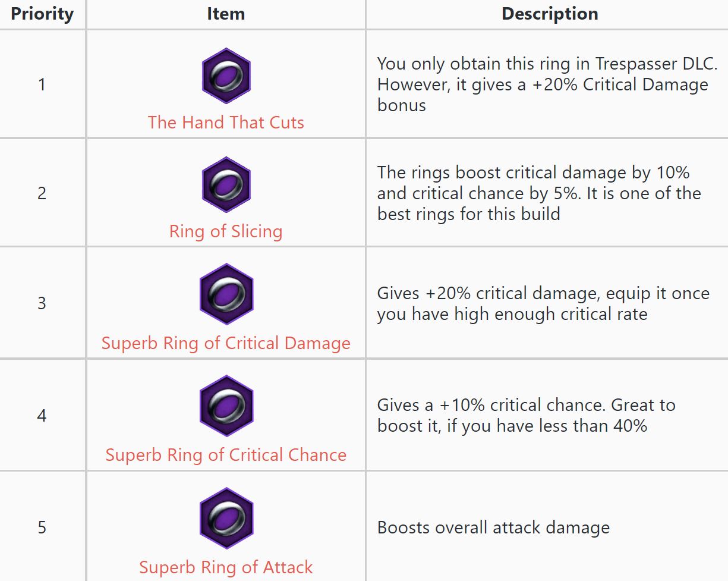
Task: Open The Hand That Cuts link
Action: click(x=226, y=123)
